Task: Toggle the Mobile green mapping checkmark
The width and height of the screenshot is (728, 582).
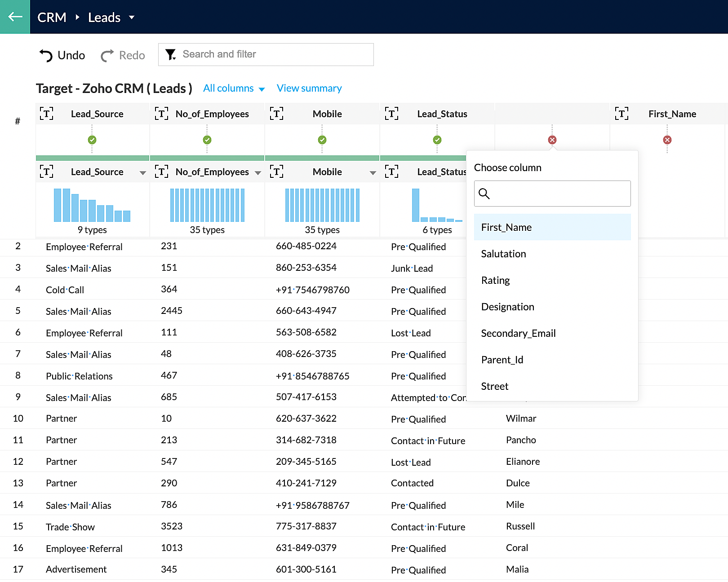Action: pyautogui.click(x=322, y=140)
